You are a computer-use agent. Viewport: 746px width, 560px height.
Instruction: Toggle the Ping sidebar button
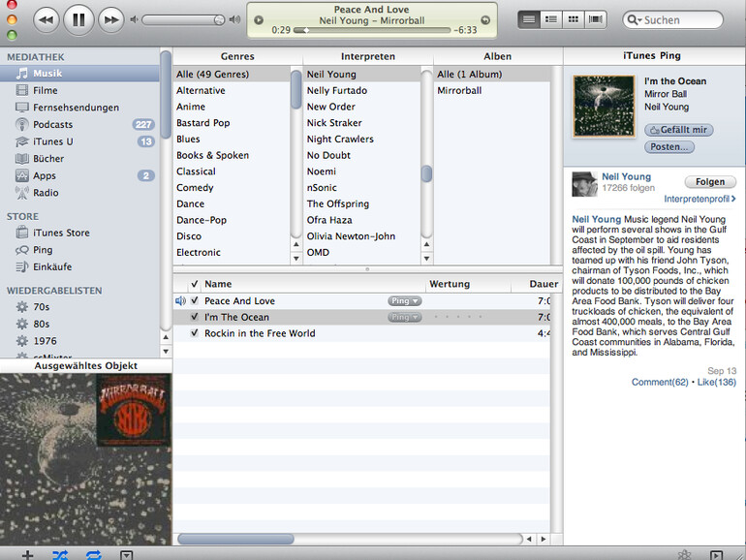[716, 555]
